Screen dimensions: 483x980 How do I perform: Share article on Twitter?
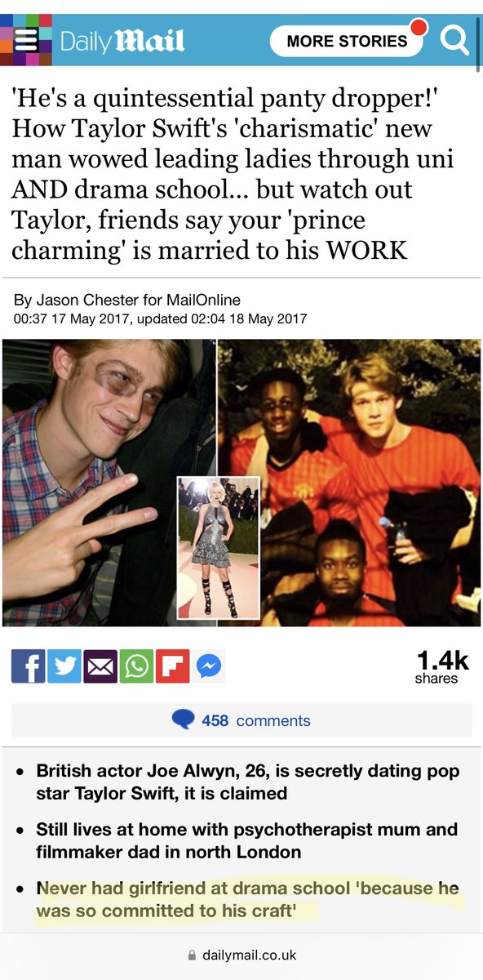point(64,666)
